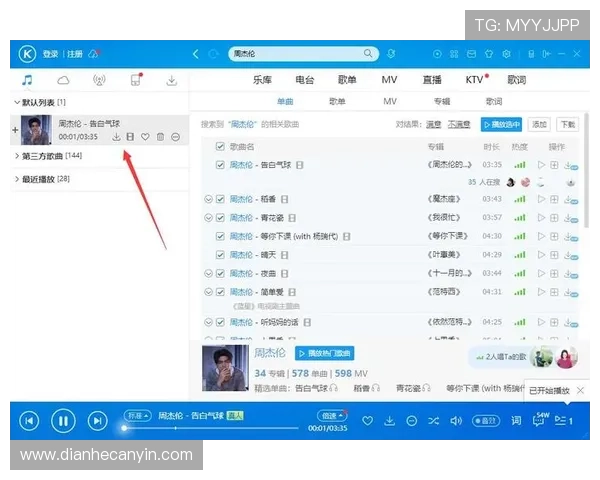The height and width of the screenshot is (480, 600).
Task: Add 青花瓷 to playlist with plus icon
Action: [x=554, y=218]
